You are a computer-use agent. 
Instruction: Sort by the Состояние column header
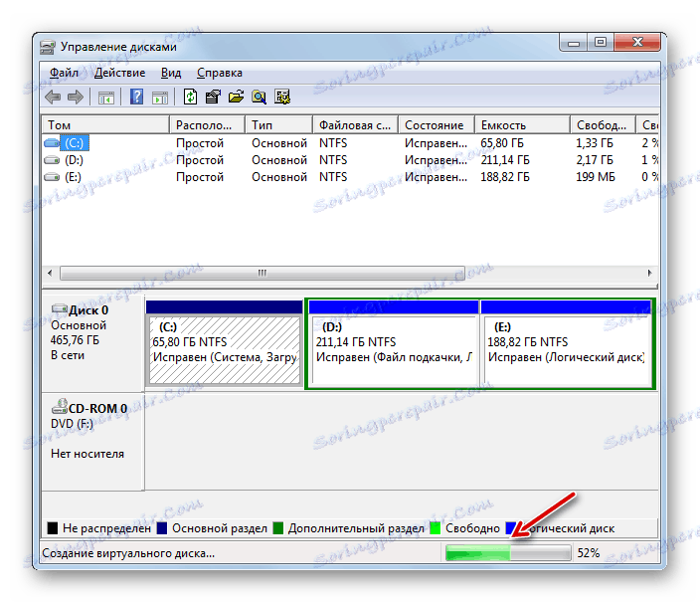coord(437,125)
